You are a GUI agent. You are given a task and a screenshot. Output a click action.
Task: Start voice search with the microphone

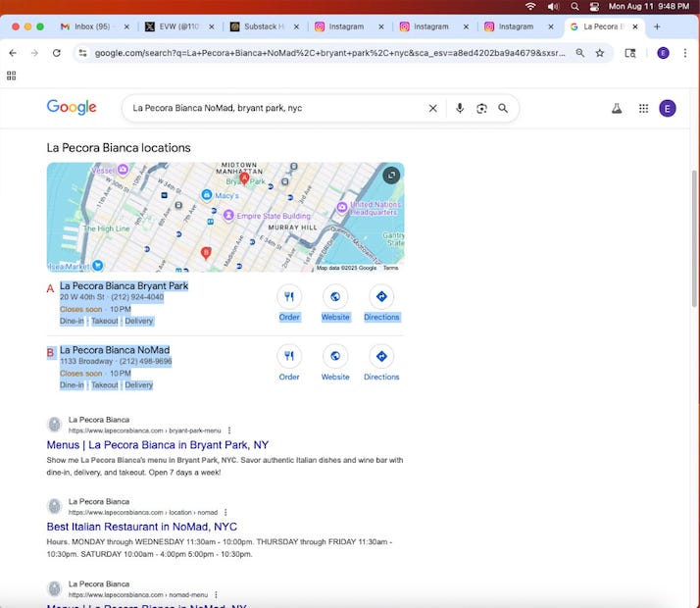(x=460, y=108)
